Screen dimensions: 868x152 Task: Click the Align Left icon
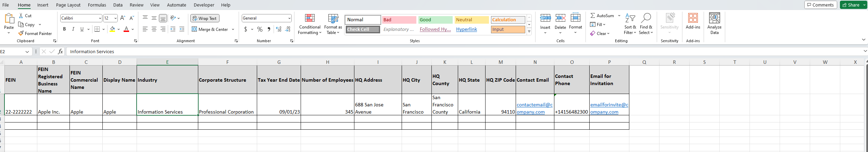[145, 29]
